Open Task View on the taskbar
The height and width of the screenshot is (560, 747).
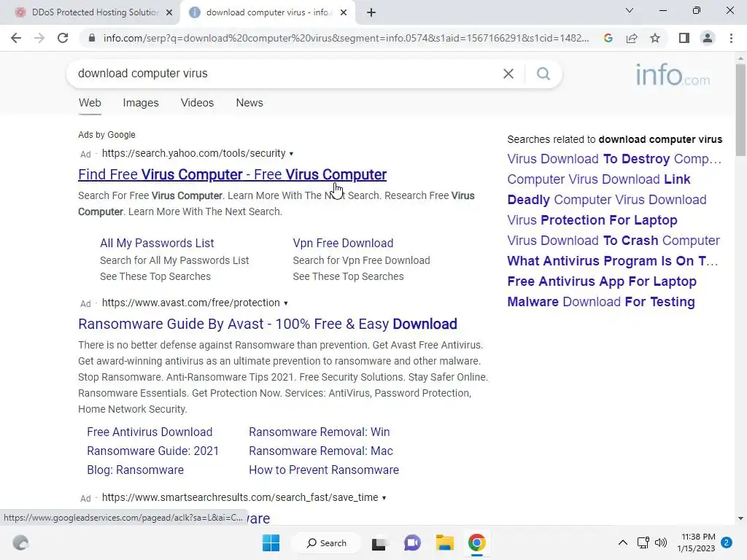point(379,542)
